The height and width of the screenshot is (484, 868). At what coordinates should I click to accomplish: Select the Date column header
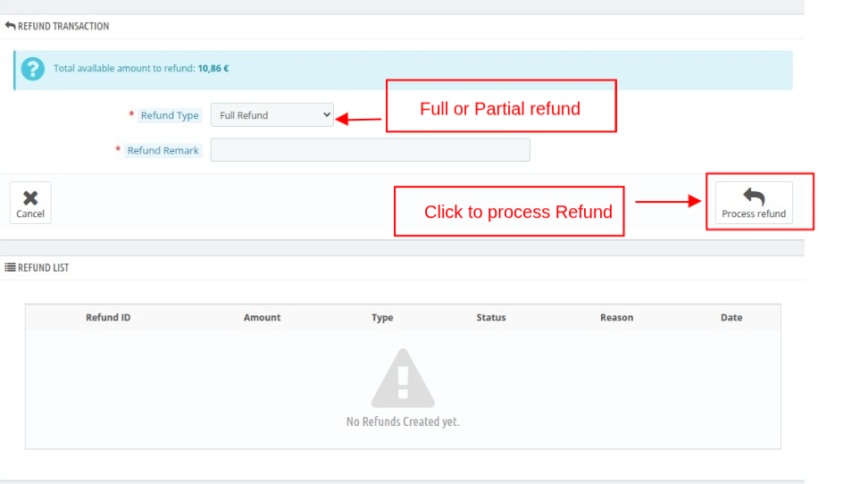coord(731,317)
